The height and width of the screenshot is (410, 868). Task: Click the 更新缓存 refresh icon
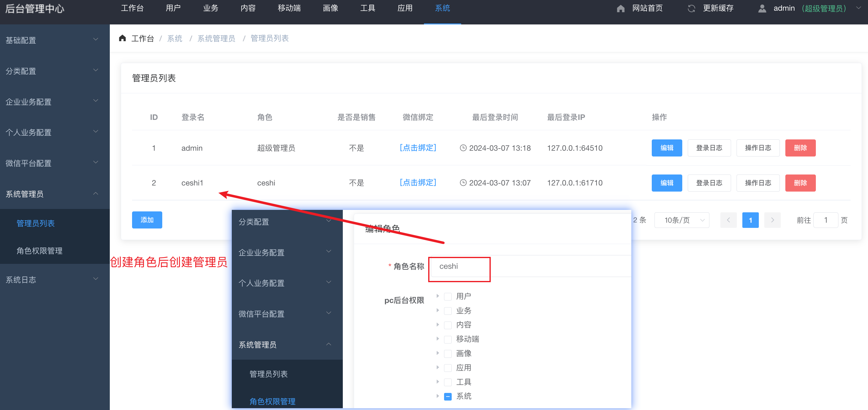coord(691,9)
